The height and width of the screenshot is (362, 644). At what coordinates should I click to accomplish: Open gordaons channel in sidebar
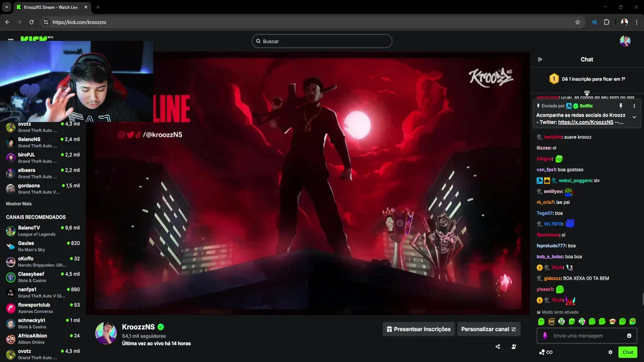(43, 189)
